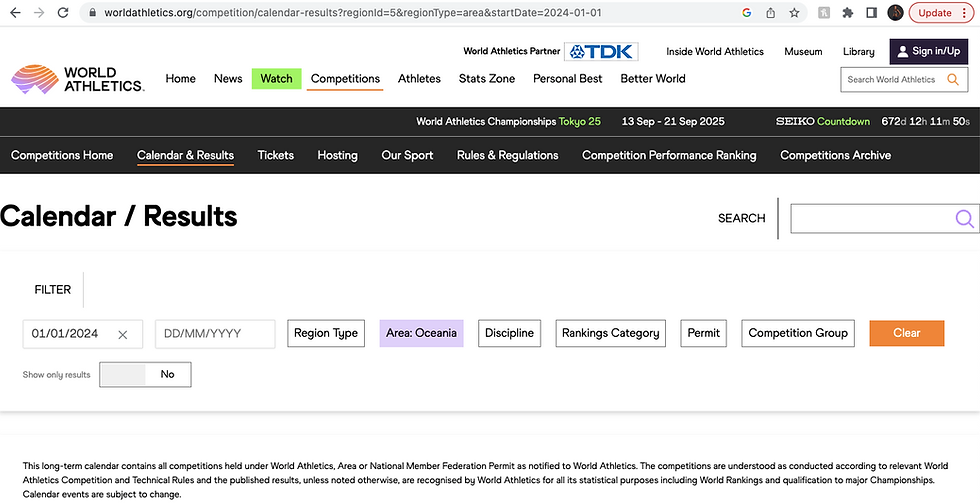The height and width of the screenshot is (504, 980).
Task: Open the Google icon in address bar
Action: [746, 13]
